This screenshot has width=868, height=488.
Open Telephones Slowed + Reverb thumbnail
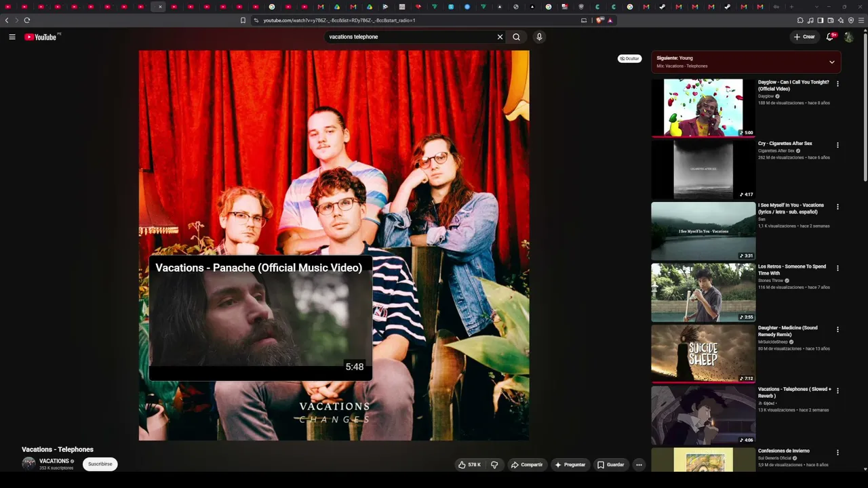pyautogui.click(x=703, y=415)
